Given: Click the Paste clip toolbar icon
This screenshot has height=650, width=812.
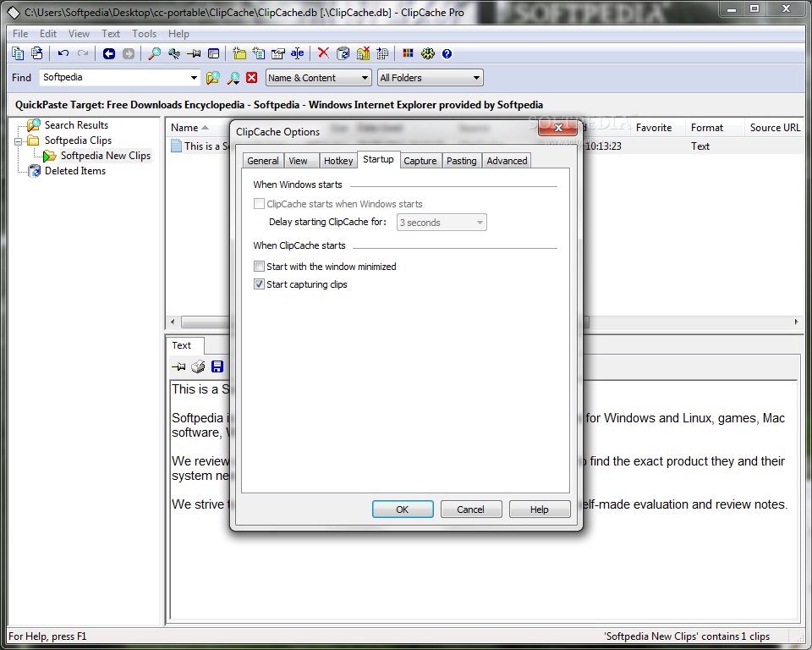Looking at the screenshot, I should tap(36, 53).
